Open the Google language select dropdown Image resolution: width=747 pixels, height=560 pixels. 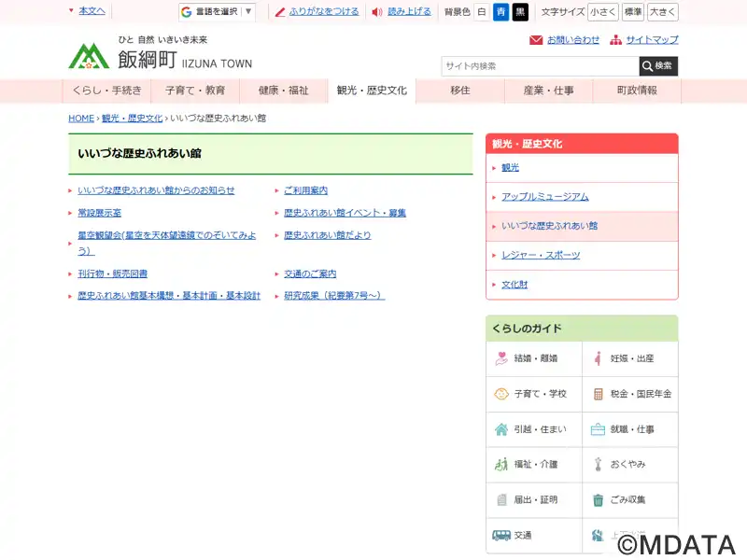click(218, 12)
